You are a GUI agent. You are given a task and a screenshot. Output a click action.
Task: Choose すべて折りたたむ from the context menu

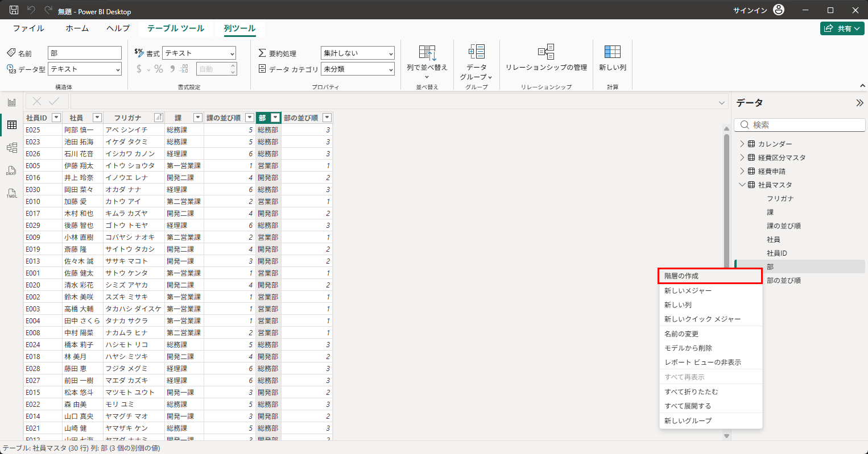[710, 392]
